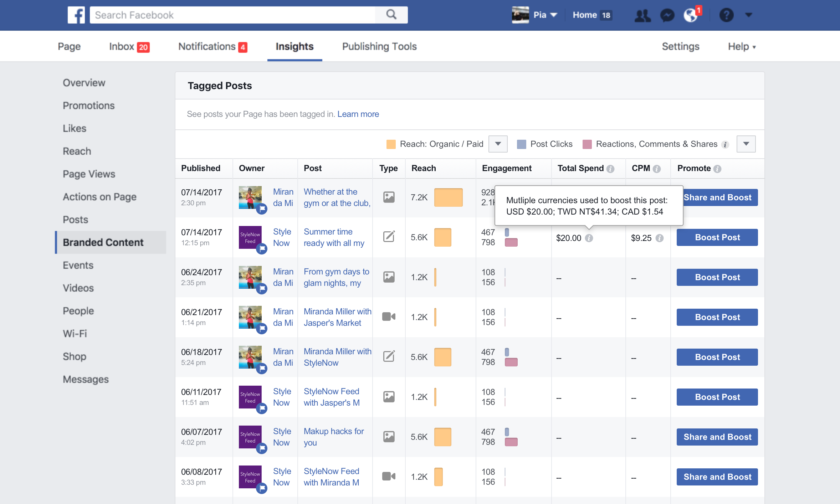This screenshot has width=840, height=504.
Task: Click the Published column header
Action: pyautogui.click(x=201, y=168)
